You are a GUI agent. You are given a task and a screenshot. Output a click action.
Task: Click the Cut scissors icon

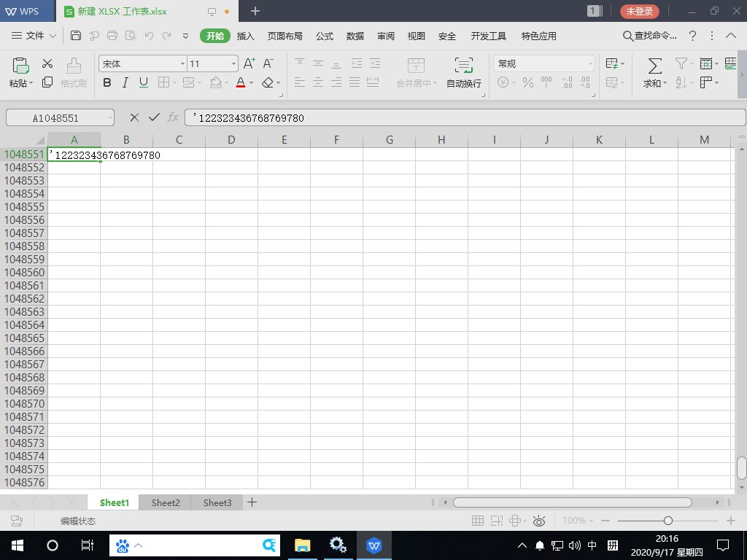pos(47,64)
